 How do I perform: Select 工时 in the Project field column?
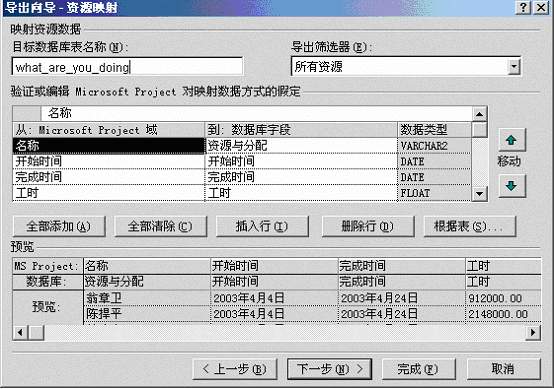click(108, 193)
